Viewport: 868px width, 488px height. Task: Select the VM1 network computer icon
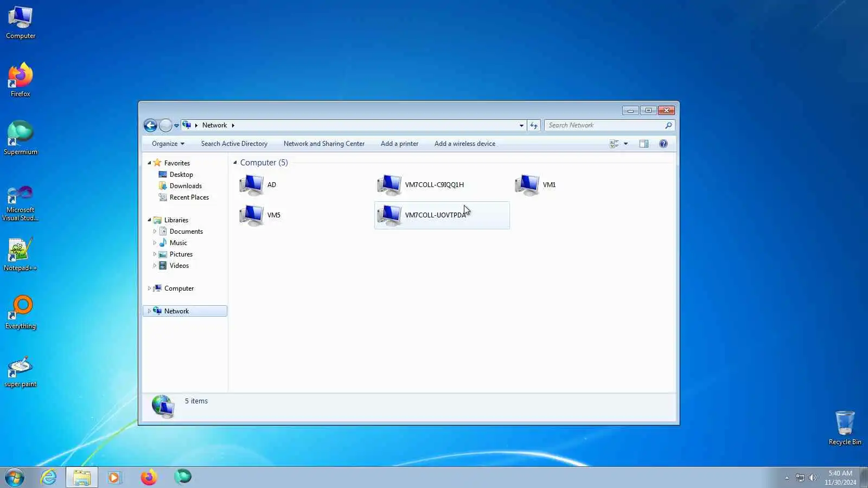point(527,185)
